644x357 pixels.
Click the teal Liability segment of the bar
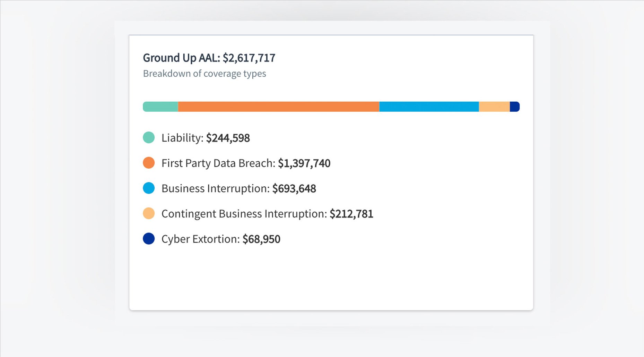pos(160,107)
